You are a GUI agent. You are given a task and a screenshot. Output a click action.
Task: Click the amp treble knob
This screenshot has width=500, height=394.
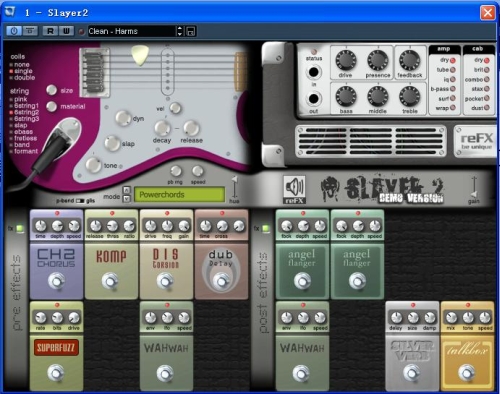(410, 96)
